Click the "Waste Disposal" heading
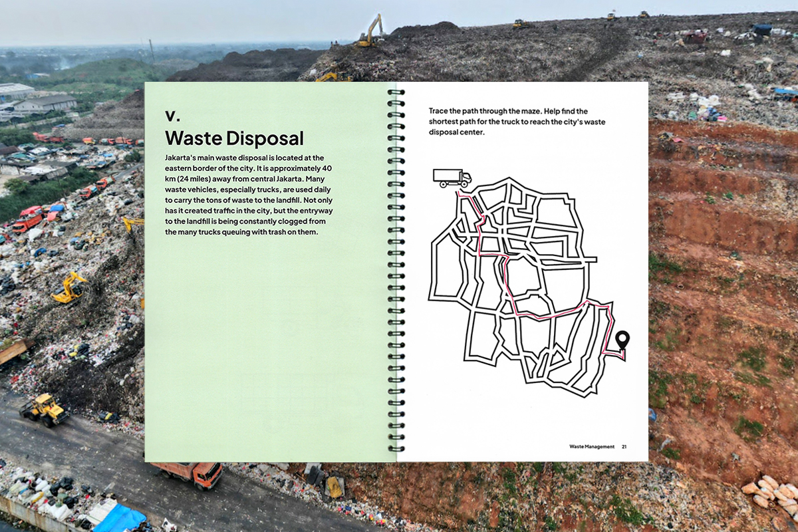Image resolution: width=798 pixels, height=532 pixels. tap(234, 138)
